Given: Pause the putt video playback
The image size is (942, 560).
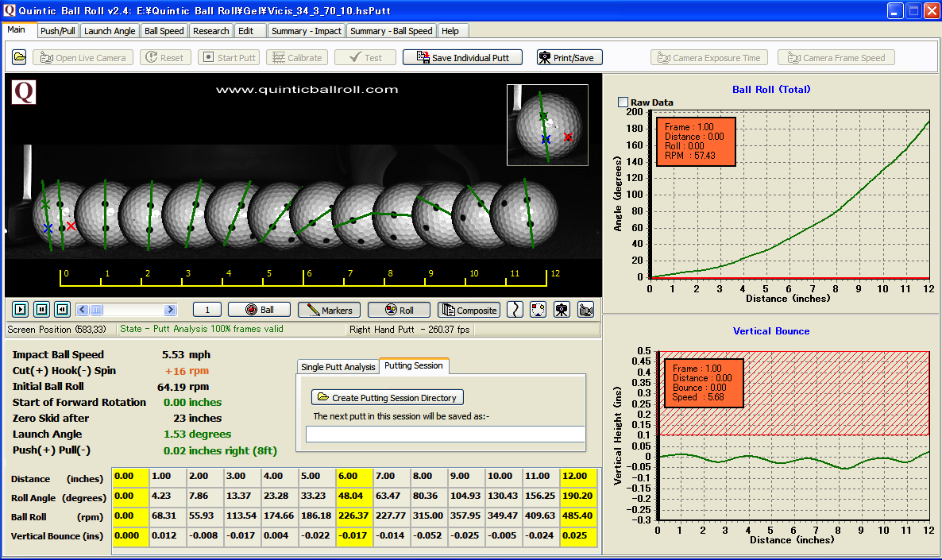Looking at the screenshot, I should point(41,310).
